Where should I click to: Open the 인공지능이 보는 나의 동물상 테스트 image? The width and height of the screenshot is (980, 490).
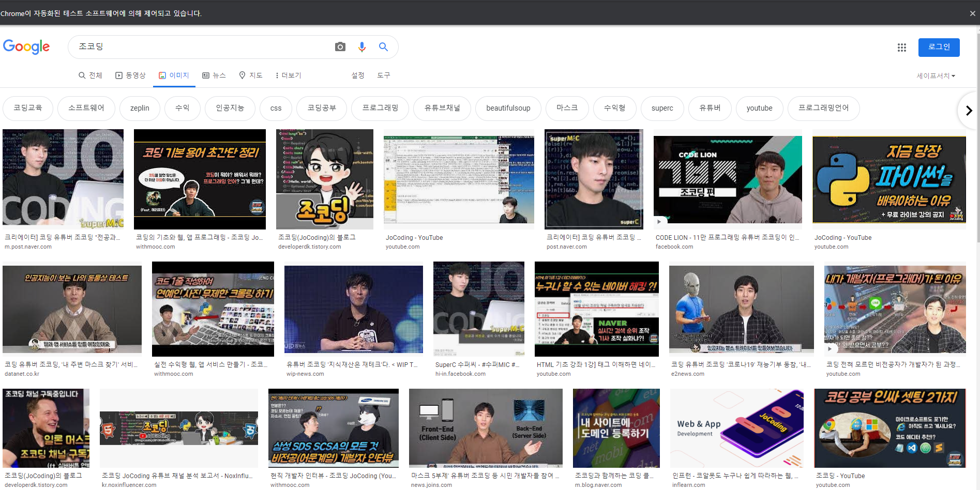click(72, 309)
